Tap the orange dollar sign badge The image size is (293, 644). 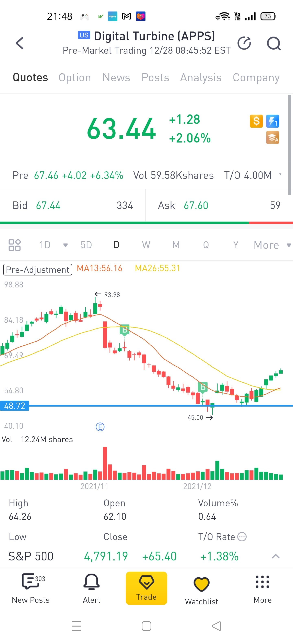pyautogui.click(x=256, y=121)
